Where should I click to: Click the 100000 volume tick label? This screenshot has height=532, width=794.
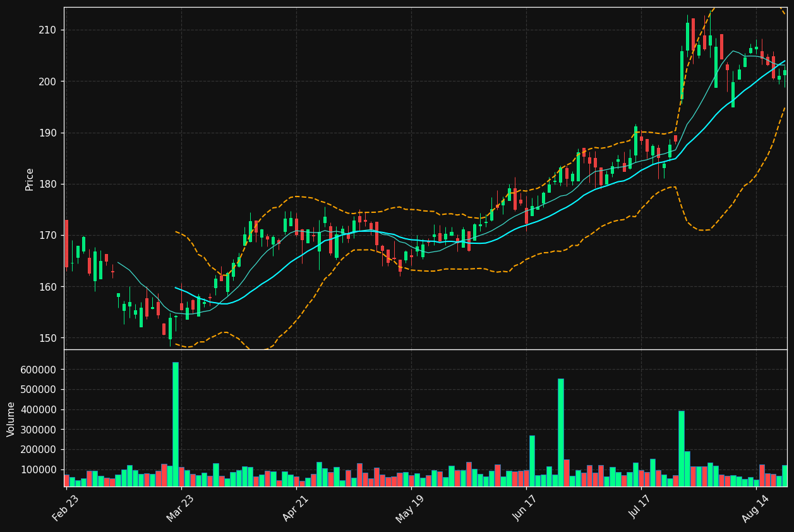click(40, 470)
